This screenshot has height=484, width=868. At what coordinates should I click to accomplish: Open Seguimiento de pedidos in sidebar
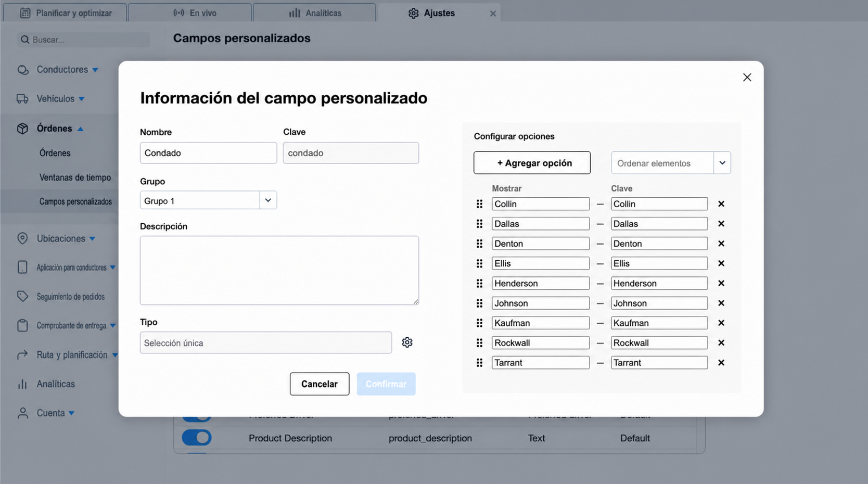coord(70,297)
